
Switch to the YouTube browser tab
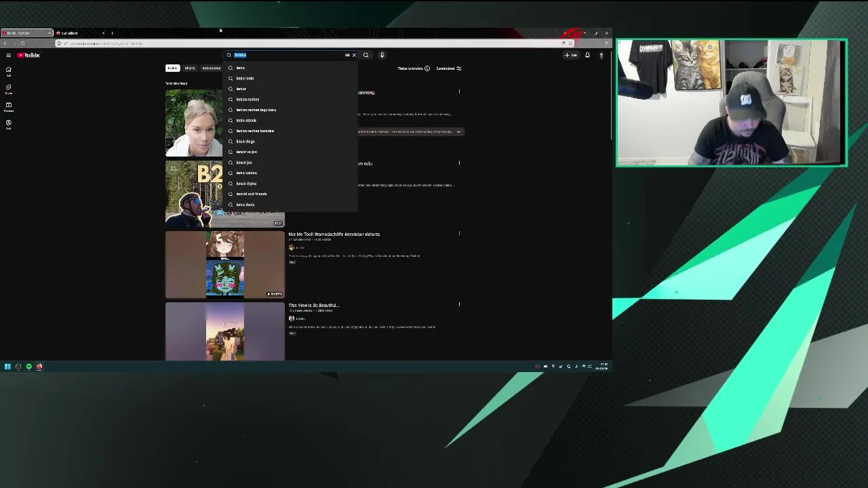point(26,33)
